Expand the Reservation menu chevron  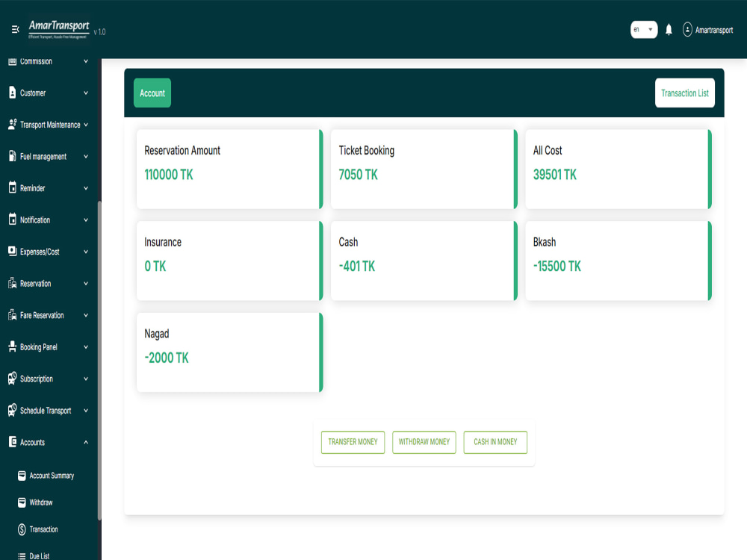(x=86, y=283)
